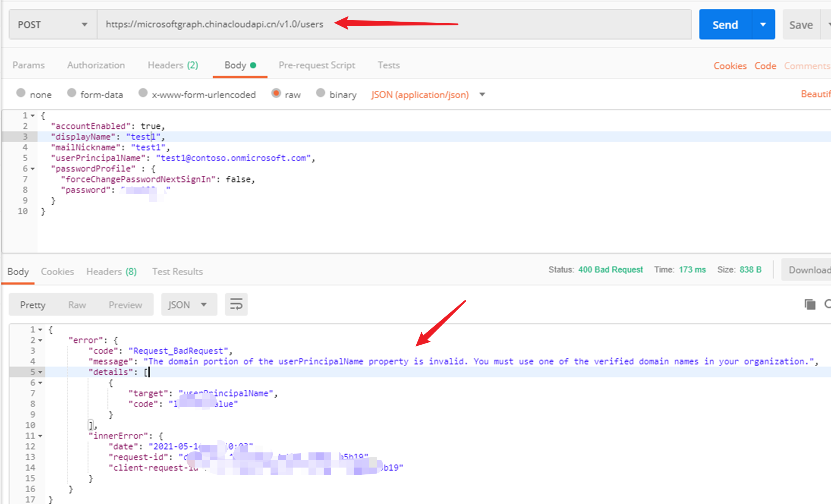Expand the JSON (application/json) content type dropdown
Viewport: 831px width, 504px height.
pyautogui.click(x=482, y=94)
